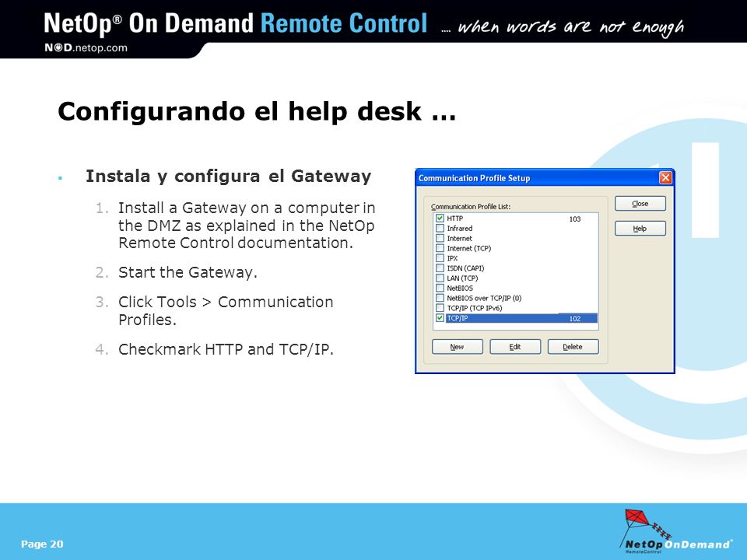The width and height of the screenshot is (747, 560).
Task: Enable the IPX checkbox
Action: [x=440, y=258]
